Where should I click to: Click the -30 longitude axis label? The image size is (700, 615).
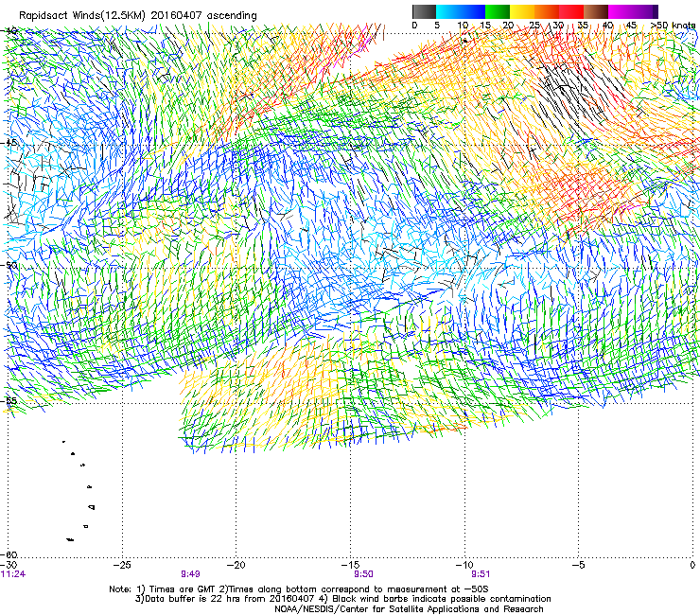[9, 565]
